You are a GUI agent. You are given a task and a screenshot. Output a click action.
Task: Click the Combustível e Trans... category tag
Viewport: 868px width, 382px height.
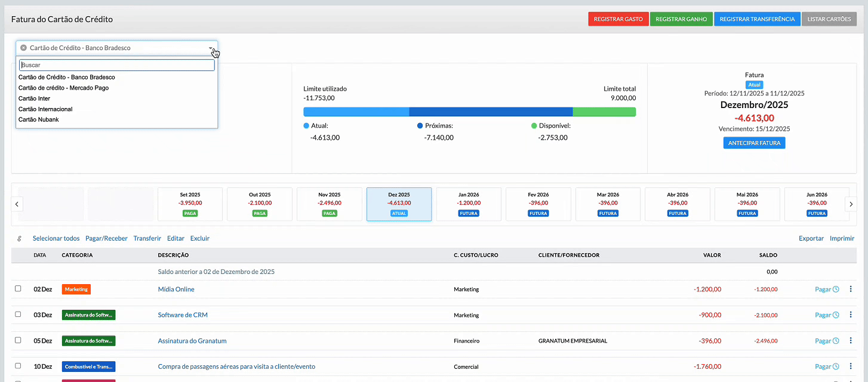89,366
